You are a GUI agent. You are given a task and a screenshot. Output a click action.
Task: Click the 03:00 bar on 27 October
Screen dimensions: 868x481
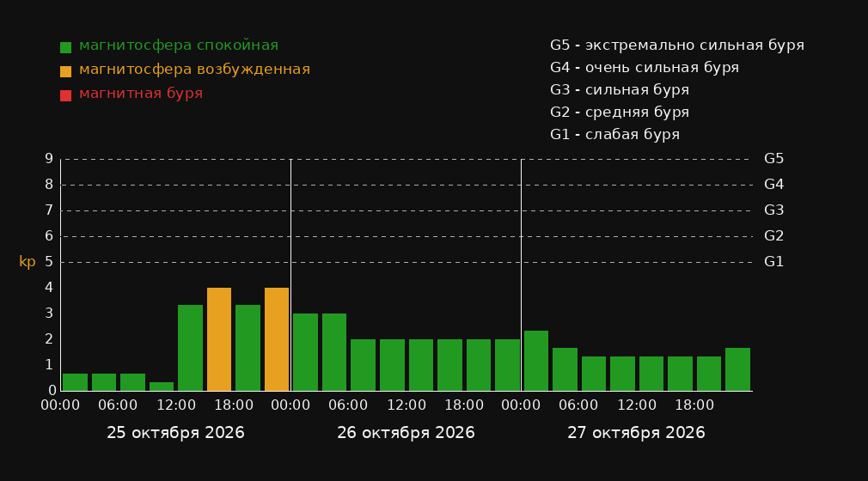click(x=565, y=369)
